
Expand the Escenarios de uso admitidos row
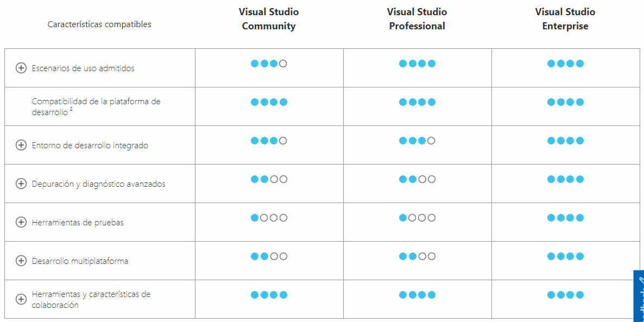coord(21,68)
